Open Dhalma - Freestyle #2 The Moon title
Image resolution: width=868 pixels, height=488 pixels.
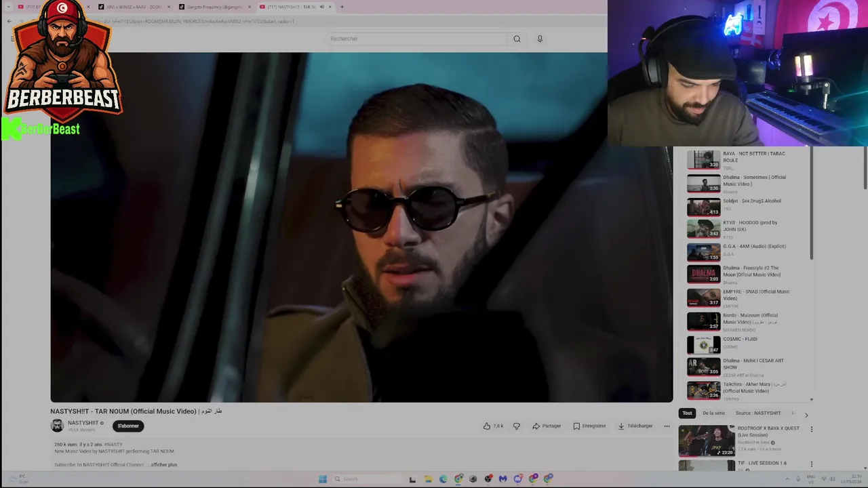(x=751, y=271)
